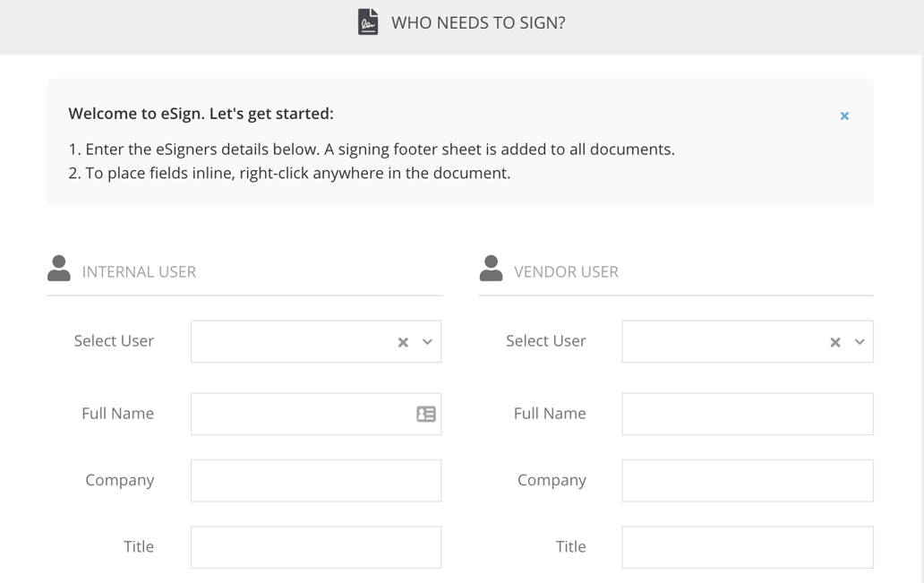
Task: Click the vendor Title field
Action: [x=747, y=546]
